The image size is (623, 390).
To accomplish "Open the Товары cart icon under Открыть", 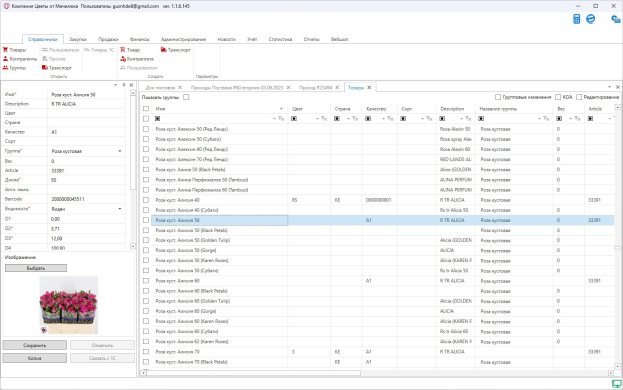I will click(5, 50).
